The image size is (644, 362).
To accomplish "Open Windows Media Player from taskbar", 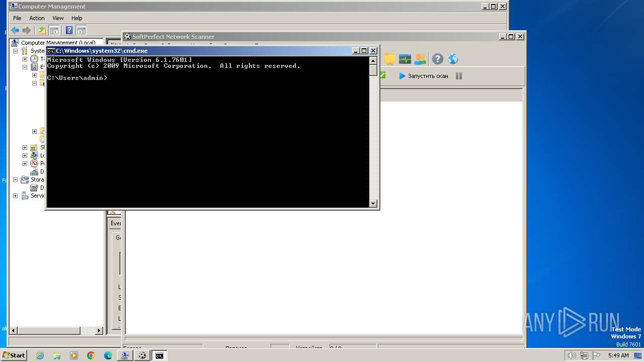I will tap(74, 355).
